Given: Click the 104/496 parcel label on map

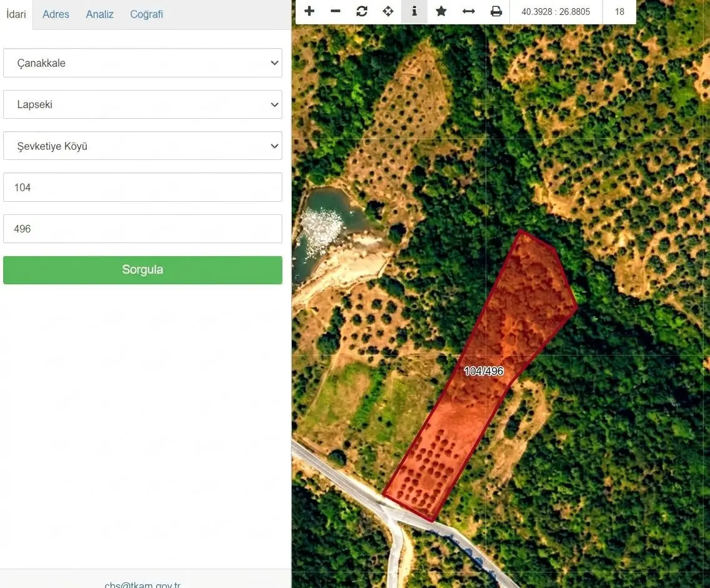Looking at the screenshot, I should tap(484, 371).
